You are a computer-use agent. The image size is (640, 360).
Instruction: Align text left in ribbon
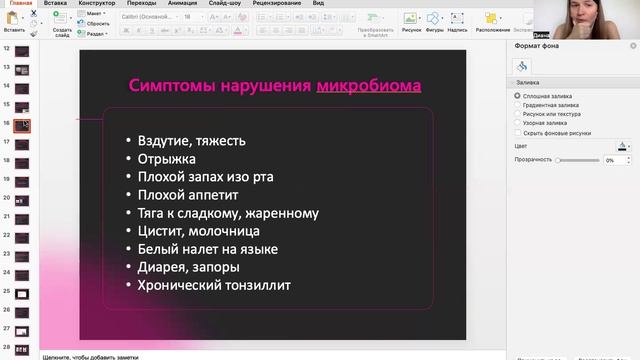[x=263, y=31]
